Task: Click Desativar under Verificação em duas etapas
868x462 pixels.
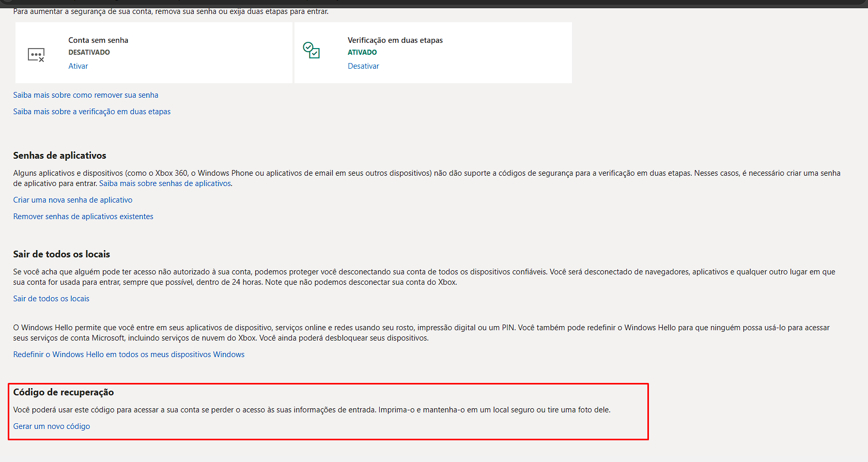Action: point(363,66)
